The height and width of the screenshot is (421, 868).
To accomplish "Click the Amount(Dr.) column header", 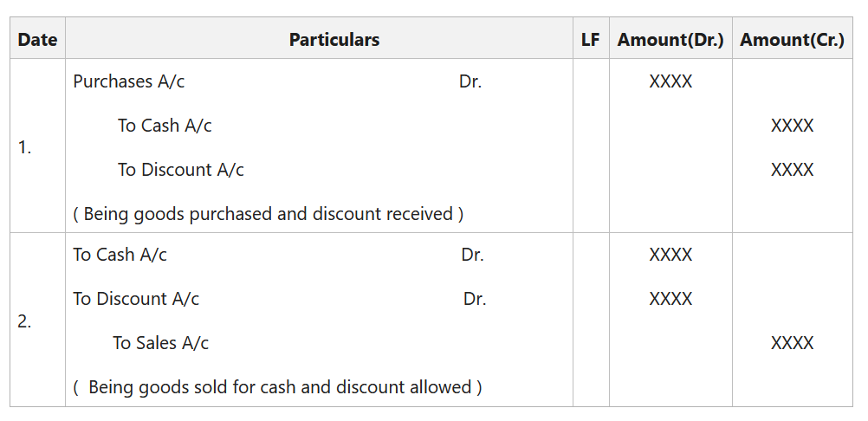I will [x=670, y=40].
